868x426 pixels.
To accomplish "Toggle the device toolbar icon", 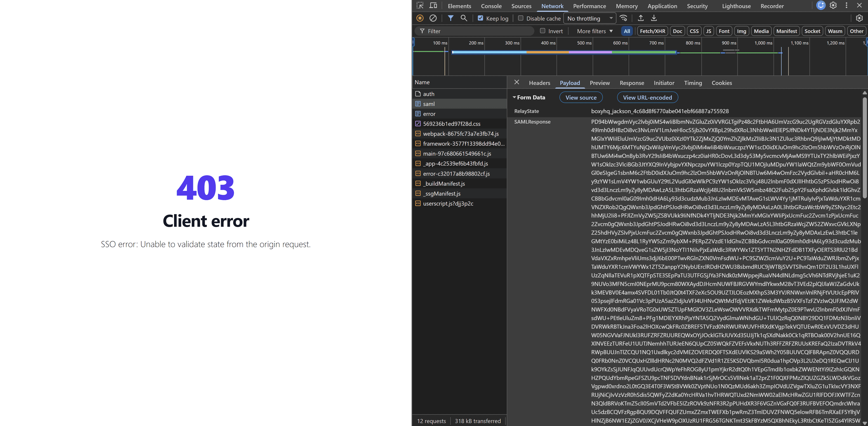I will (433, 6).
